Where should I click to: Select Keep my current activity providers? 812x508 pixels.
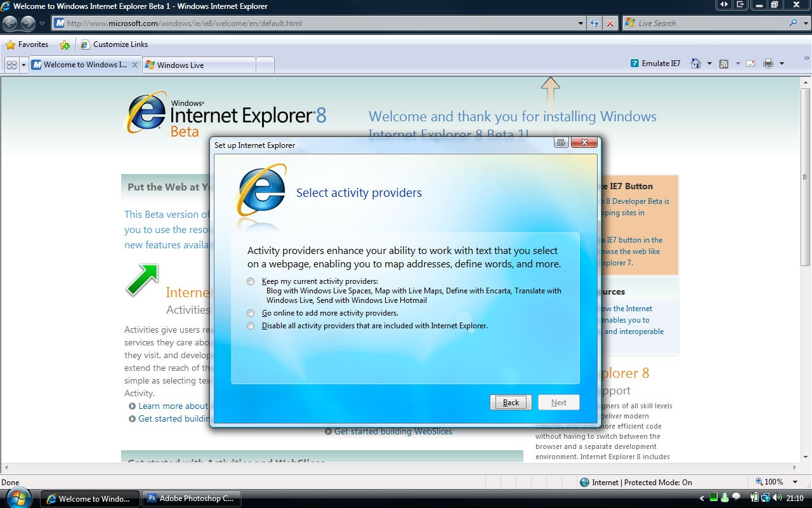pyautogui.click(x=251, y=281)
